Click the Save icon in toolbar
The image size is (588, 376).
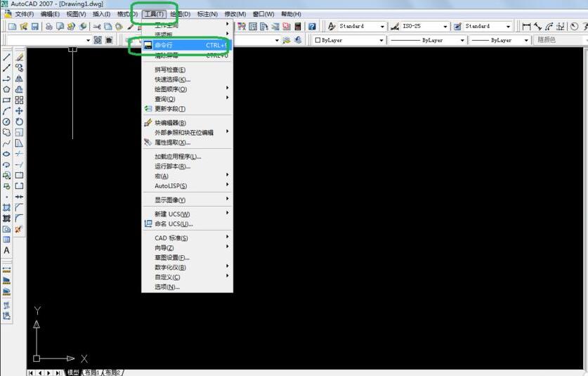(35, 26)
